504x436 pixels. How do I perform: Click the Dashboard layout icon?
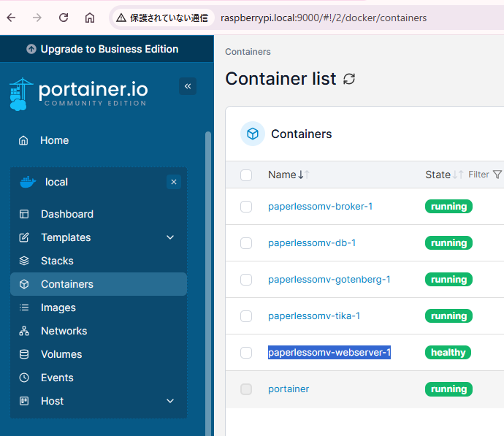coord(24,214)
